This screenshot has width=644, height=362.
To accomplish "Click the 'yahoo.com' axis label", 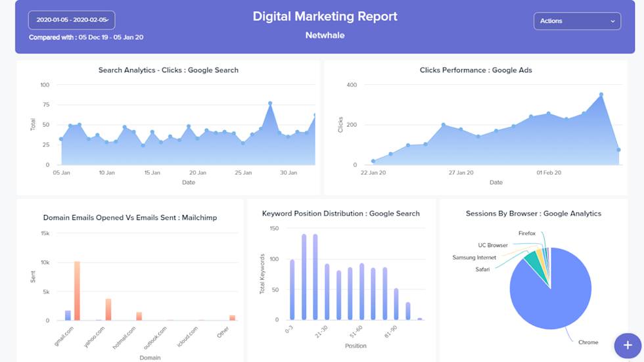I will tap(95, 337).
